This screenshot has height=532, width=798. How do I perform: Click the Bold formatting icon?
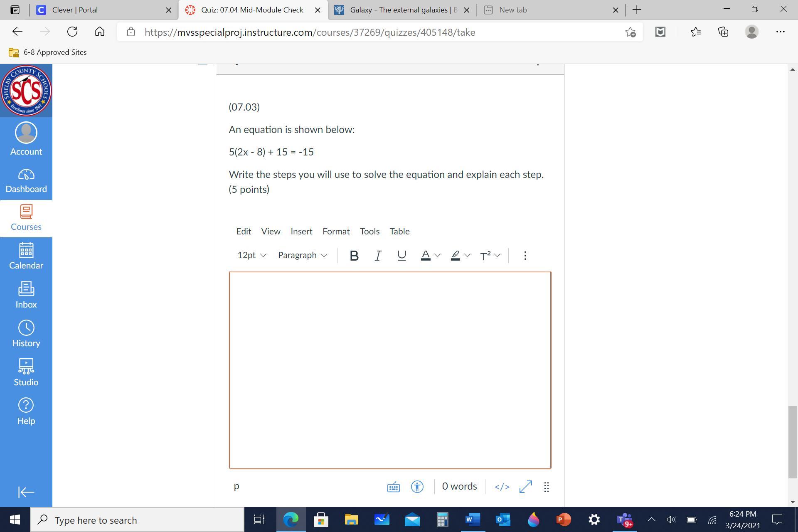(354, 256)
